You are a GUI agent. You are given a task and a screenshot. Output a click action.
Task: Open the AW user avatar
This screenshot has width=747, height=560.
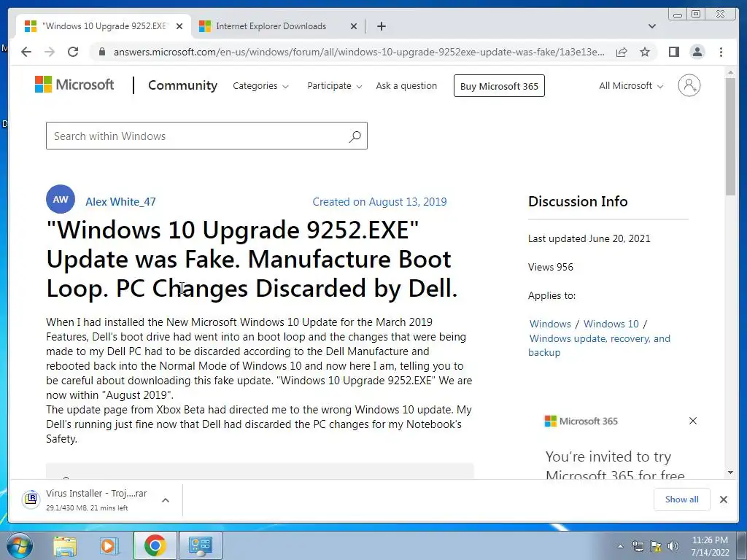[61, 199]
